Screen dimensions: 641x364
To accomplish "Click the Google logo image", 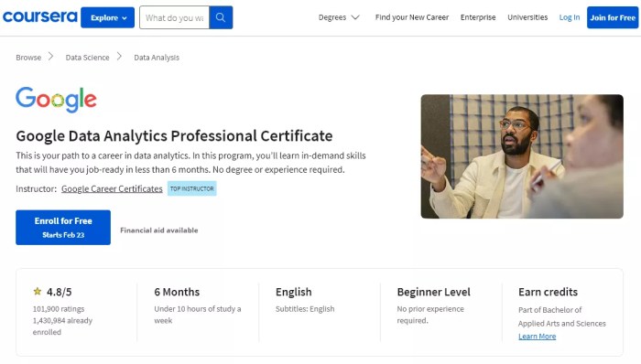I will (56, 100).
